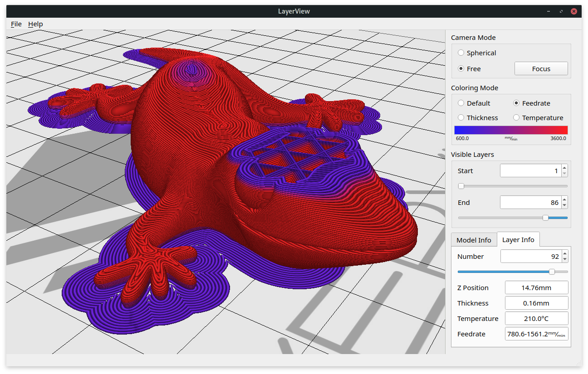Screen dimensions: 588x374
Task: Click down arrow on End layer spinbox
Action: [x=564, y=205]
